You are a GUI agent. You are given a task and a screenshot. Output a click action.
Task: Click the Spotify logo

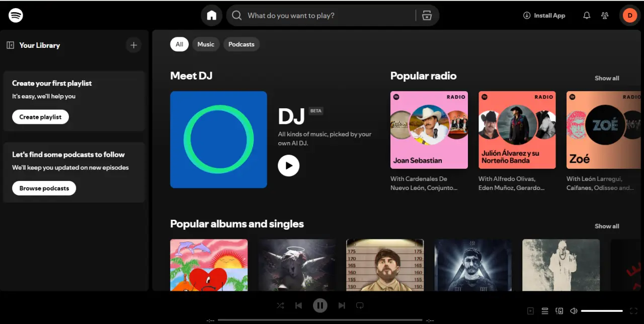coord(16,15)
